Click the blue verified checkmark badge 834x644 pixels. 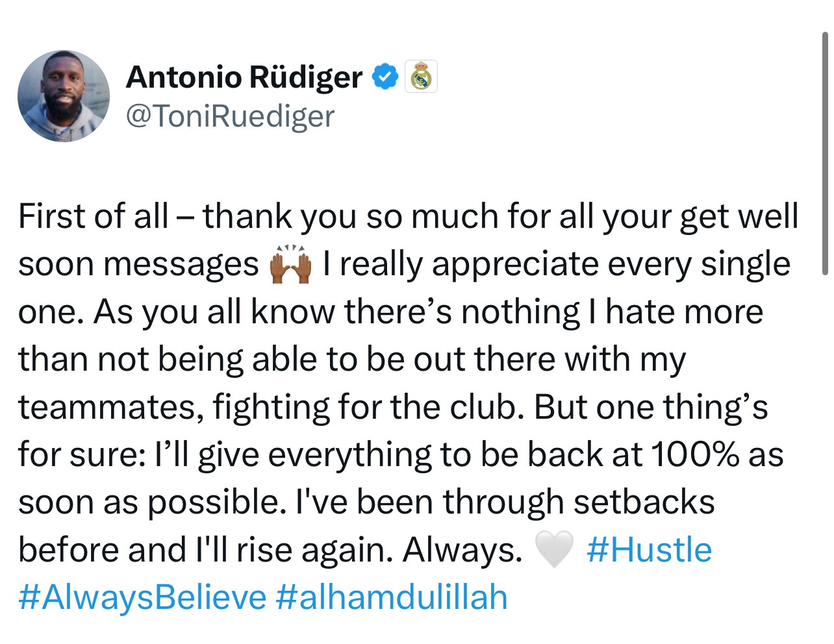point(385,77)
